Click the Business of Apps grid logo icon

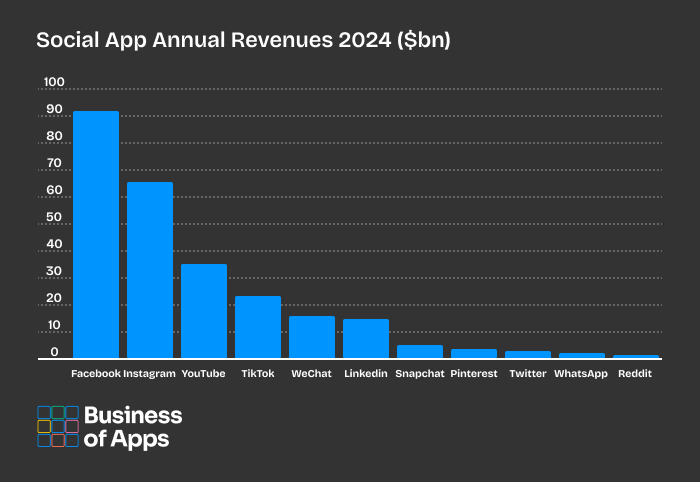pyautogui.click(x=58, y=426)
